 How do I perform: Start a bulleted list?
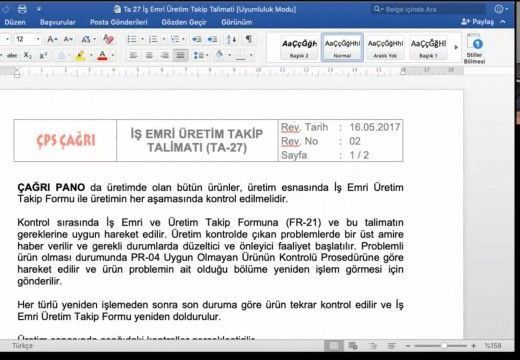(x=132, y=39)
